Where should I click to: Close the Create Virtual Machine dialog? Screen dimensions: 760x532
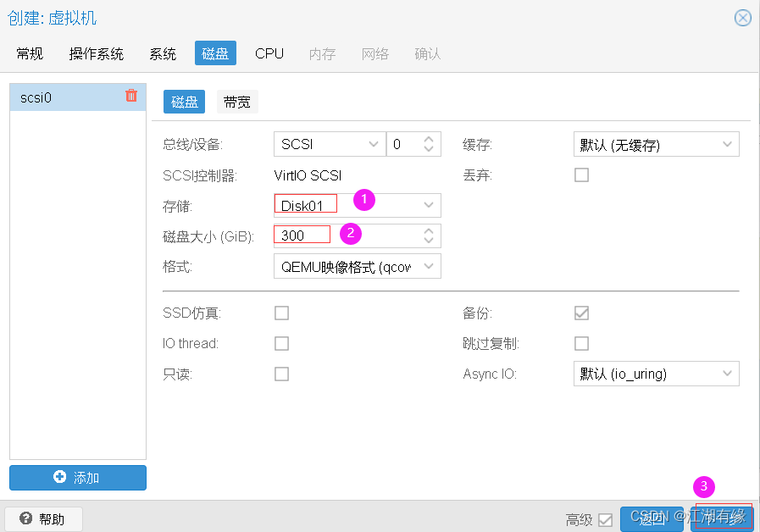coord(743,17)
